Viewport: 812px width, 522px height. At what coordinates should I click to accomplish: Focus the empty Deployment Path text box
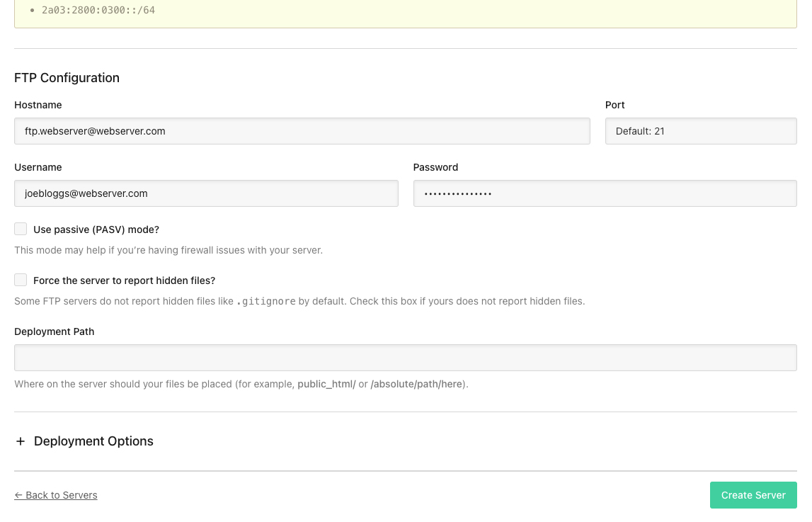(x=405, y=358)
